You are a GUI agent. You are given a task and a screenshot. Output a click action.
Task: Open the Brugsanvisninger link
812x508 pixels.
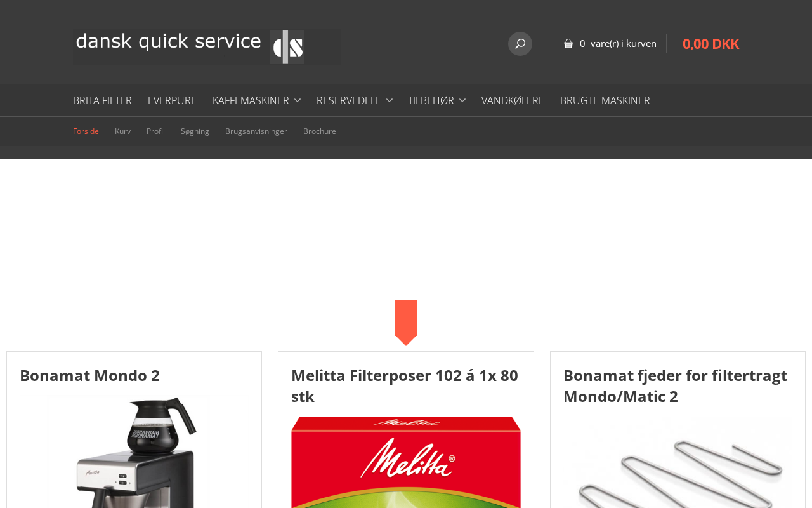pyautogui.click(x=256, y=131)
